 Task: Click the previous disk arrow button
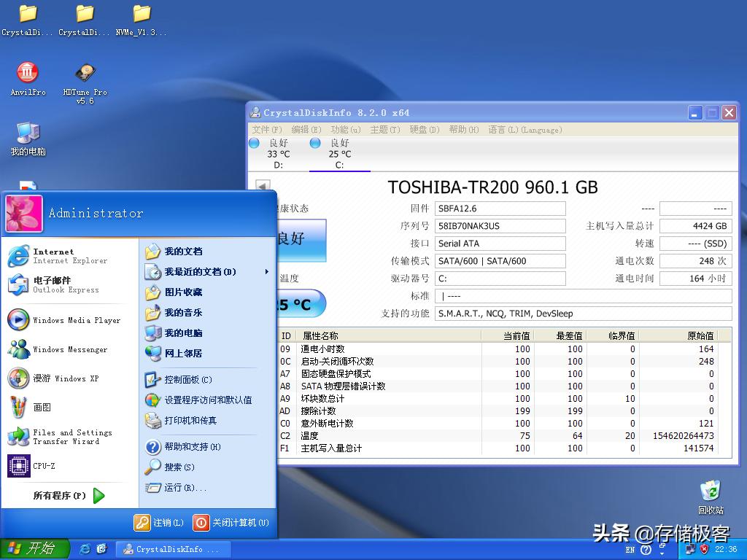tap(263, 185)
